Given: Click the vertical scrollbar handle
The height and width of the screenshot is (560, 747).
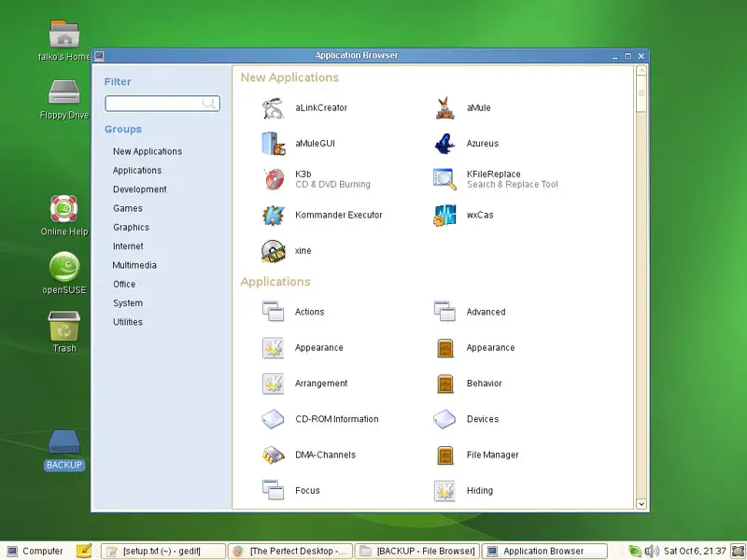Looking at the screenshot, I should point(641,94).
